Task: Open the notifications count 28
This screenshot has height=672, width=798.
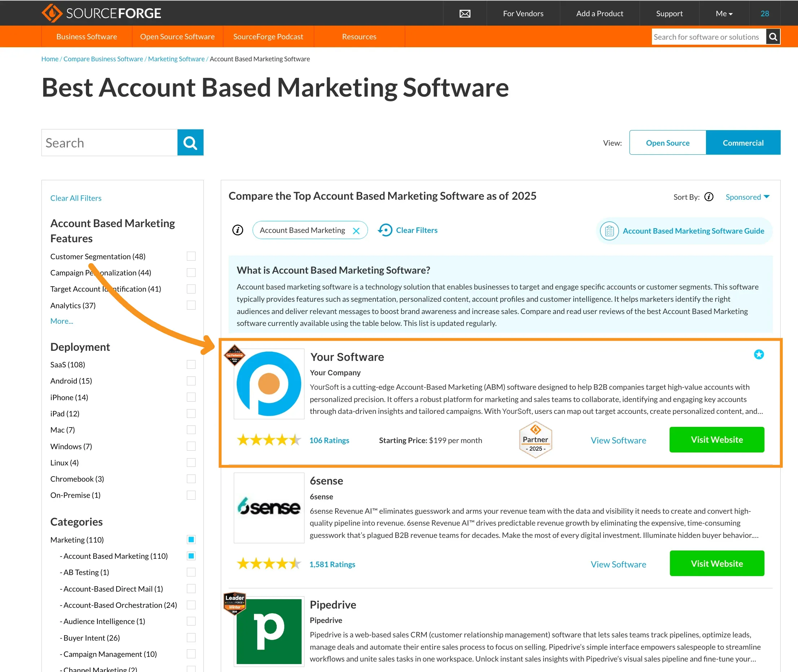Action: 764,14
